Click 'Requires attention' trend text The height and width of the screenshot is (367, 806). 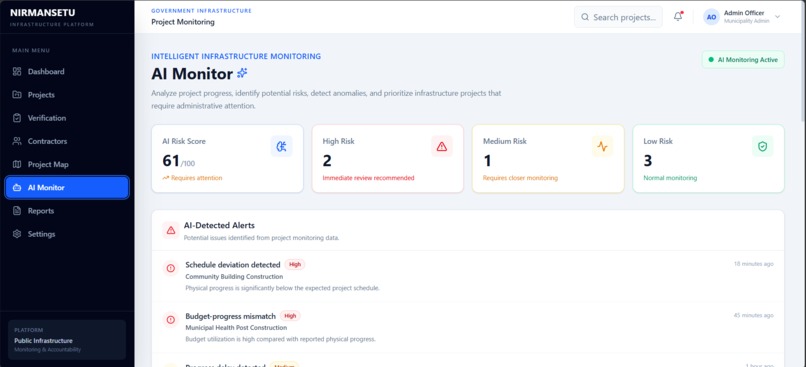coord(196,178)
